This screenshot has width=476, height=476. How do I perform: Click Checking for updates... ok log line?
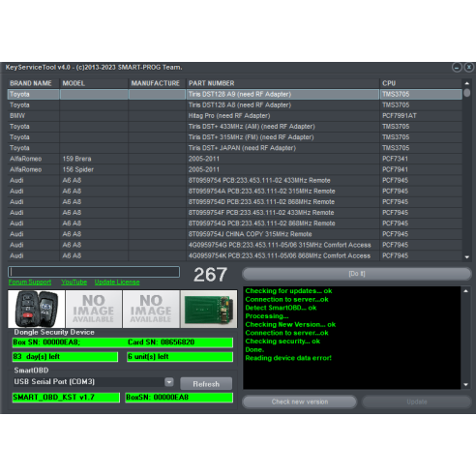[x=288, y=291]
